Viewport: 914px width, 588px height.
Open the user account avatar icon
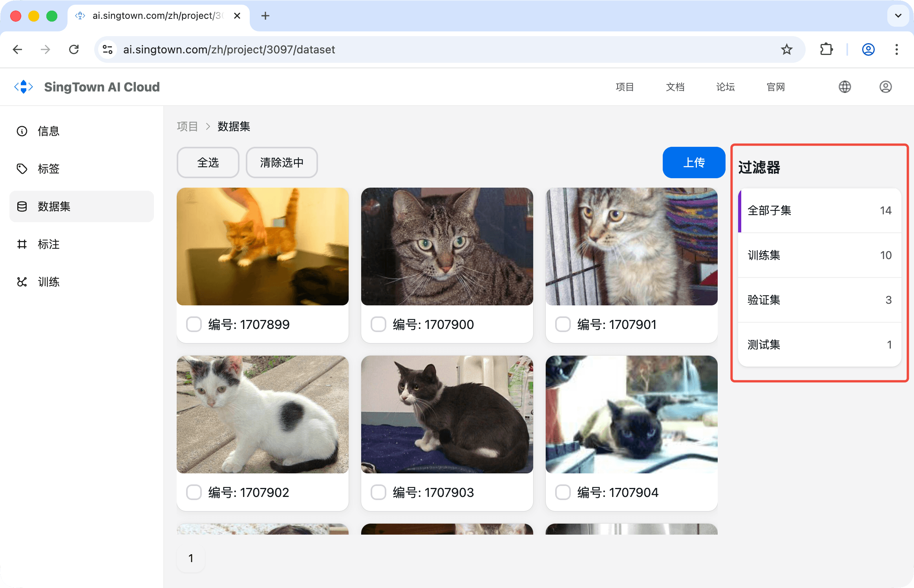pyautogui.click(x=885, y=87)
